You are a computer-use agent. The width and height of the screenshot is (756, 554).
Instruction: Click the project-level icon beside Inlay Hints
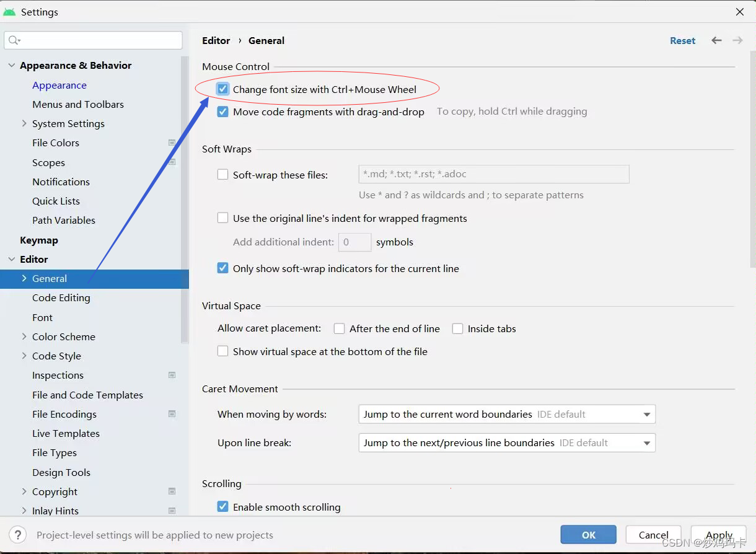tap(172, 511)
